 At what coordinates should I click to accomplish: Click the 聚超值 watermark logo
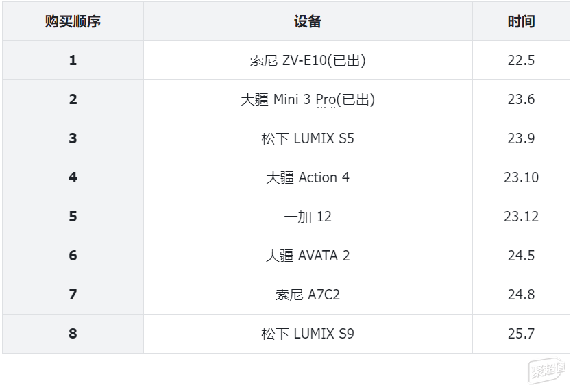[546, 371]
